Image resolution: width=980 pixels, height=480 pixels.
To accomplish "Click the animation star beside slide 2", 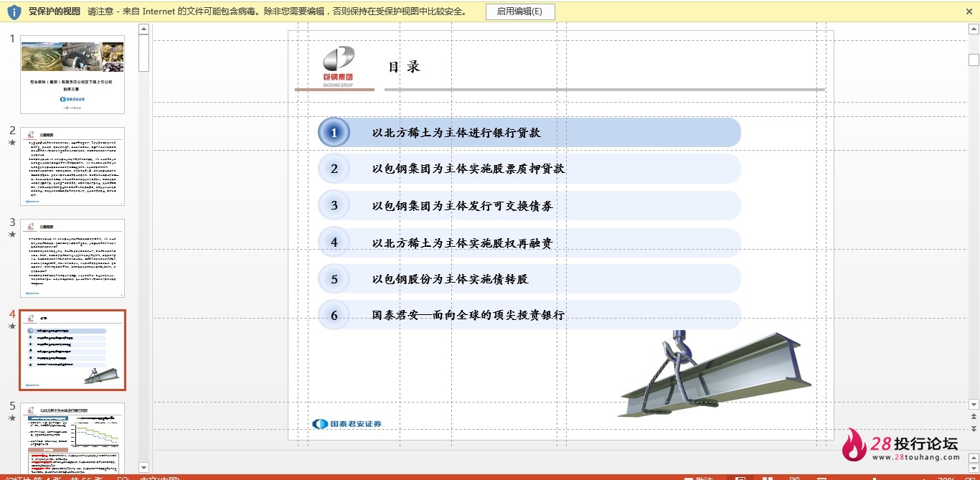I will tap(11, 142).
